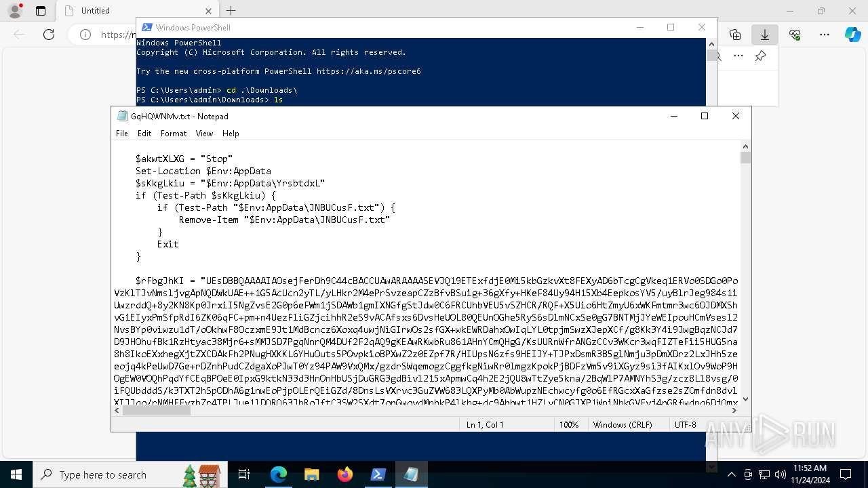
Task: Open Edge Downloads icon
Action: click(765, 35)
